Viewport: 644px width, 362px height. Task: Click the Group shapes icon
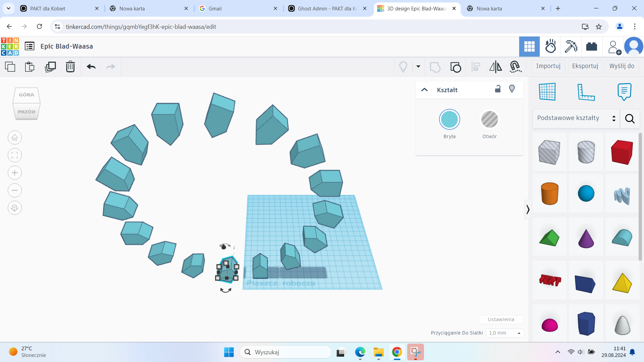pyautogui.click(x=435, y=67)
